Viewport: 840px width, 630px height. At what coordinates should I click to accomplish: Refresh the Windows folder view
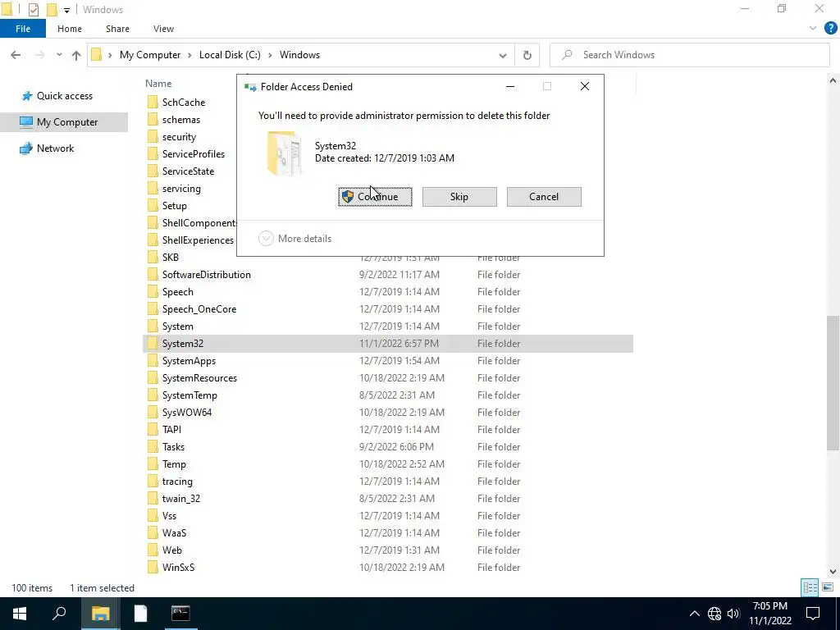coord(527,55)
